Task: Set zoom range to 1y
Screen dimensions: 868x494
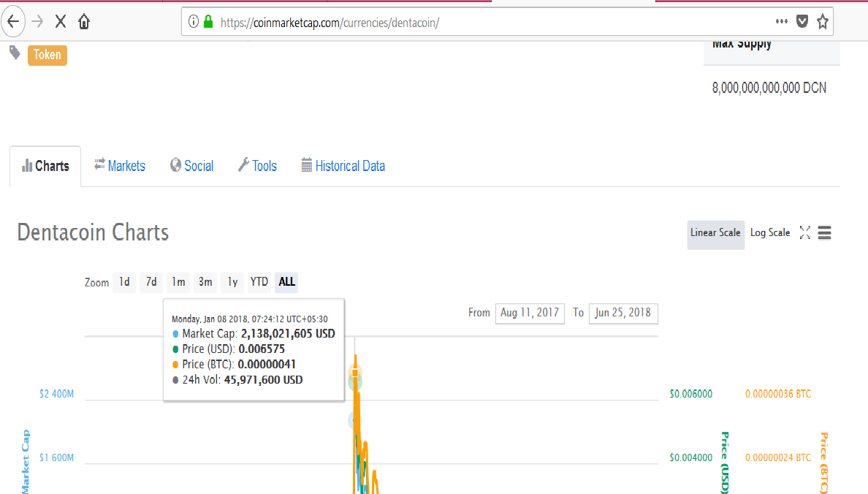Action: click(x=232, y=282)
